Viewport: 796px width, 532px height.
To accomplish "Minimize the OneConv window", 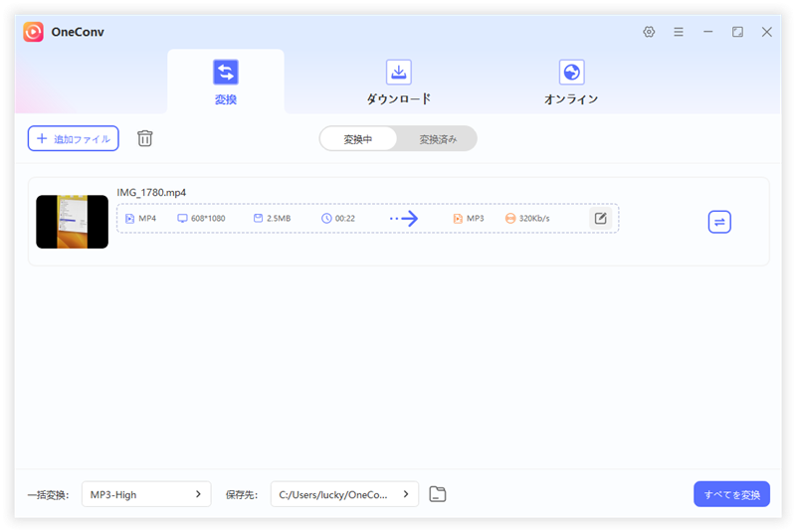I will click(x=708, y=32).
